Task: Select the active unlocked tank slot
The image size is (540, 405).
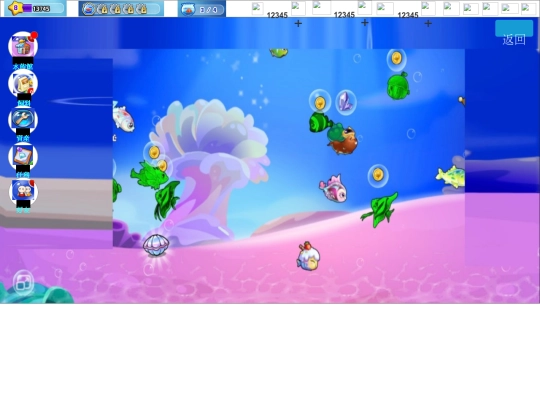Action: [x=89, y=9]
